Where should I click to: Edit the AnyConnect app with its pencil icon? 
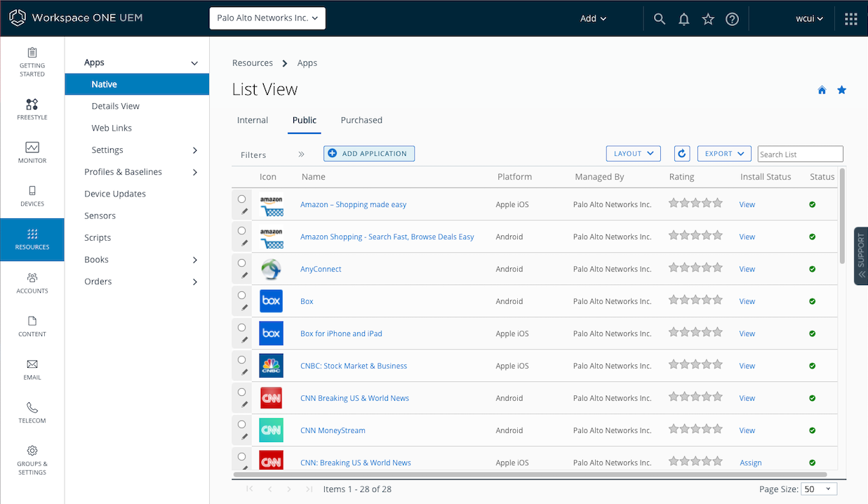(x=246, y=275)
